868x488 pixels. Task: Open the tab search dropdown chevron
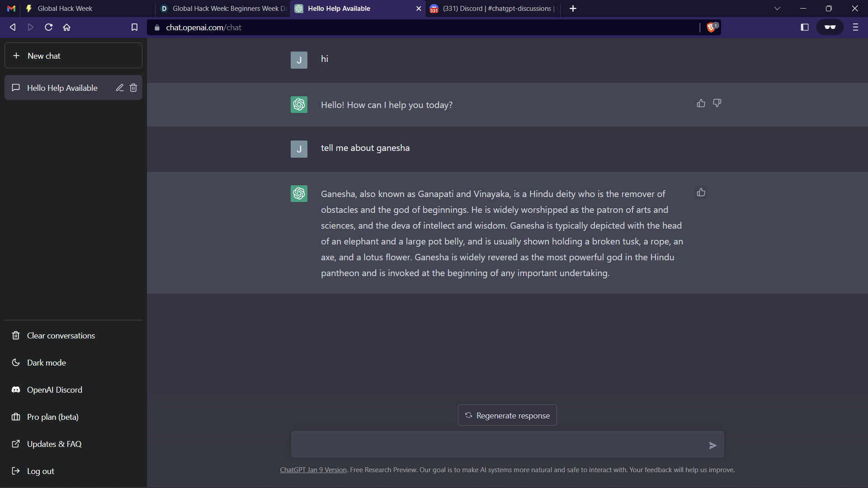pos(777,9)
